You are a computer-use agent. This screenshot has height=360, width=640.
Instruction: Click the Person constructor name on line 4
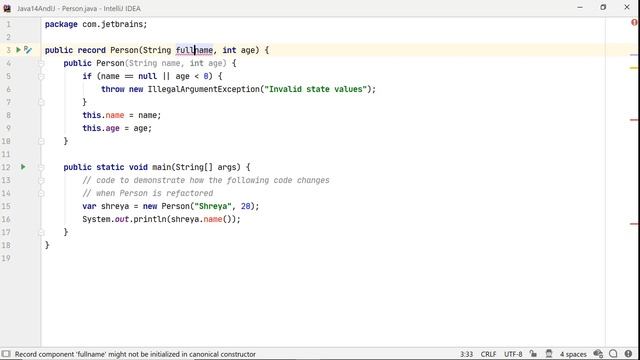[110, 63]
